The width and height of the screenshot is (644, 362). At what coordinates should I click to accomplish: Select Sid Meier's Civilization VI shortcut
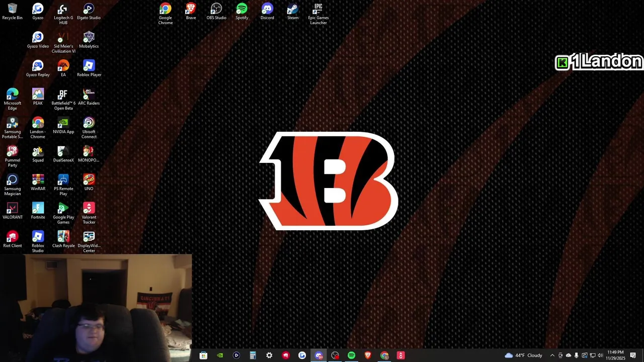tap(63, 43)
